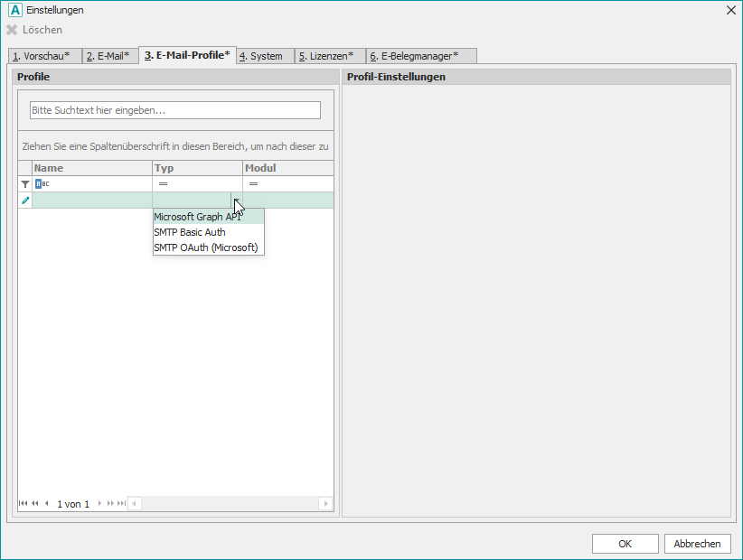The width and height of the screenshot is (743, 560).
Task: Sort by the Name column header
Action: [x=92, y=168]
